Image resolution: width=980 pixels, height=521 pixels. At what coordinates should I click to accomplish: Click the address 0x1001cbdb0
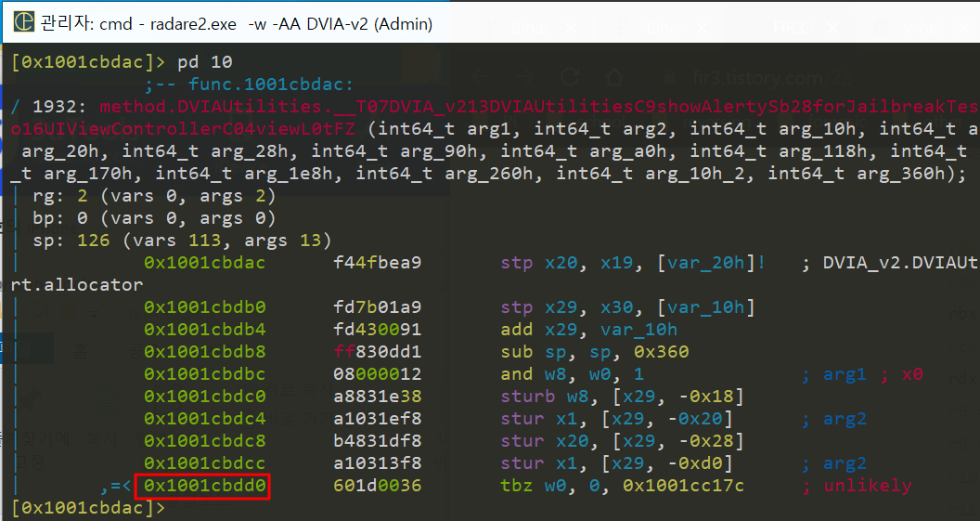click(205, 307)
